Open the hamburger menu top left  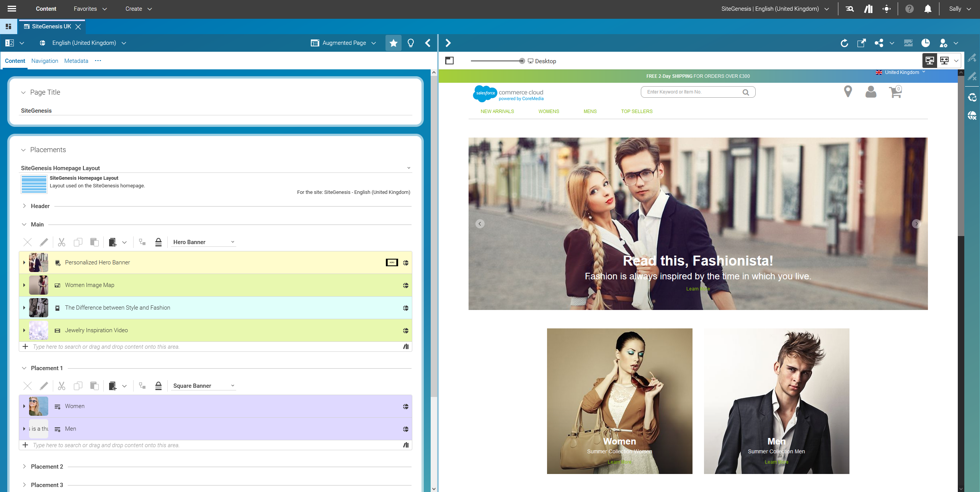coord(11,8)
